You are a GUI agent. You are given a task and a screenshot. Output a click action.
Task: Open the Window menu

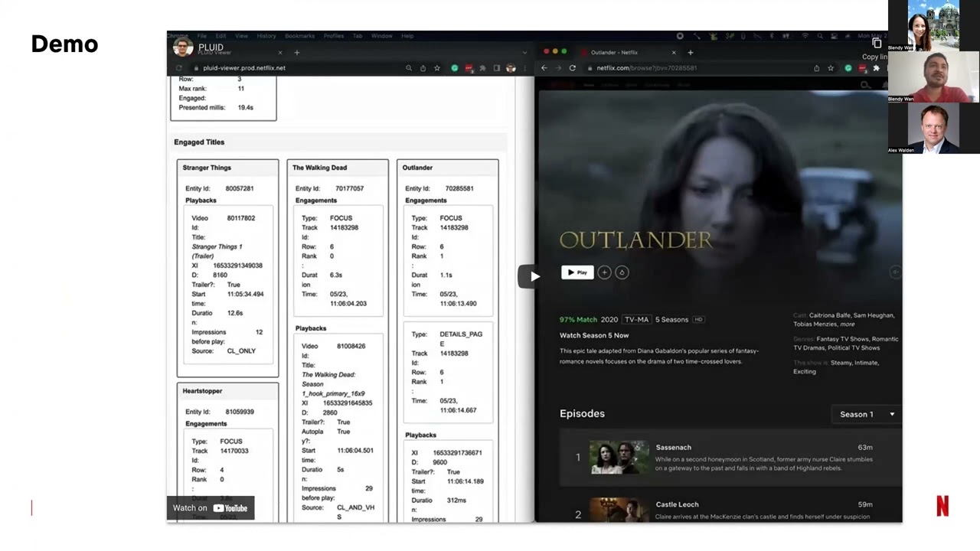point(381,36)
